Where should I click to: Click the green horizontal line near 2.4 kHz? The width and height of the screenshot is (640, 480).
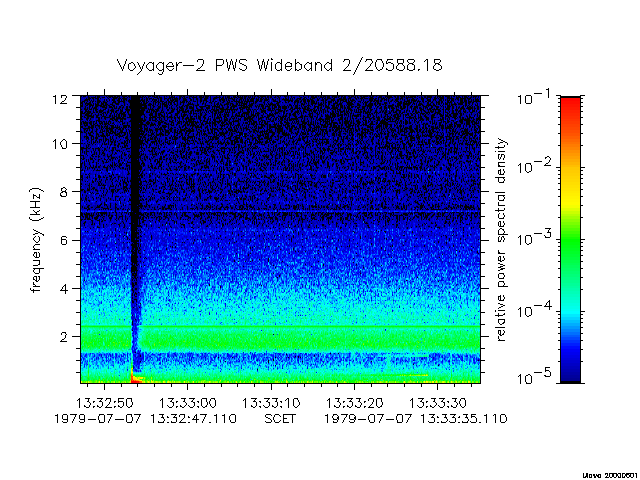pyautogui.click(x=280, y=327)
